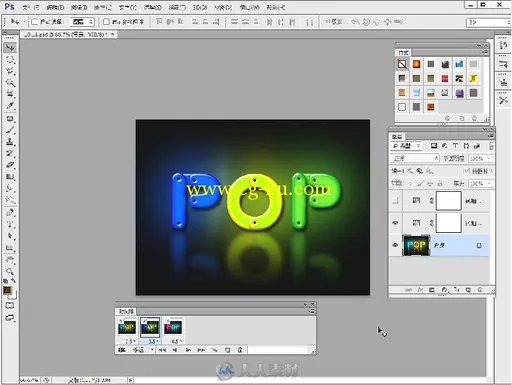Viewport: 512px width, 385px height.
Task: Open second frame delay time dropdown
Action: click(153, 342)
